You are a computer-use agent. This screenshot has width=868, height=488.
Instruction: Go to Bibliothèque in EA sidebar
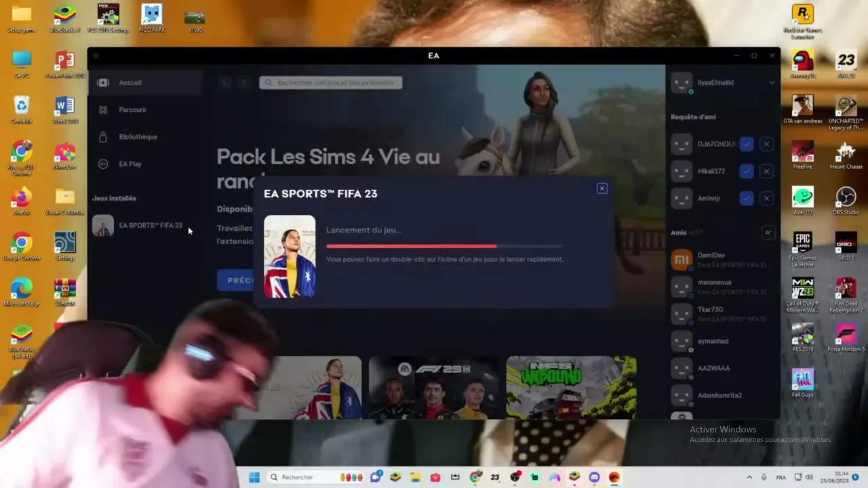145,137
